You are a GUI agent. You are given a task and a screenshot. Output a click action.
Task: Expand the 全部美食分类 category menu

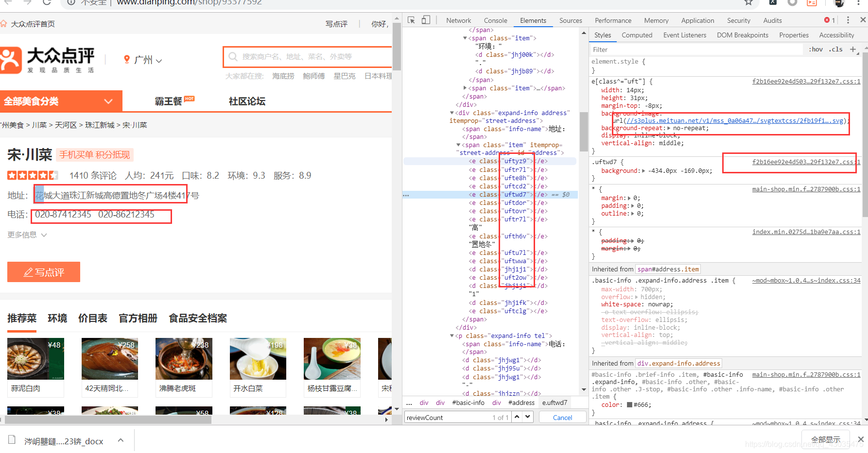point(61,101)
